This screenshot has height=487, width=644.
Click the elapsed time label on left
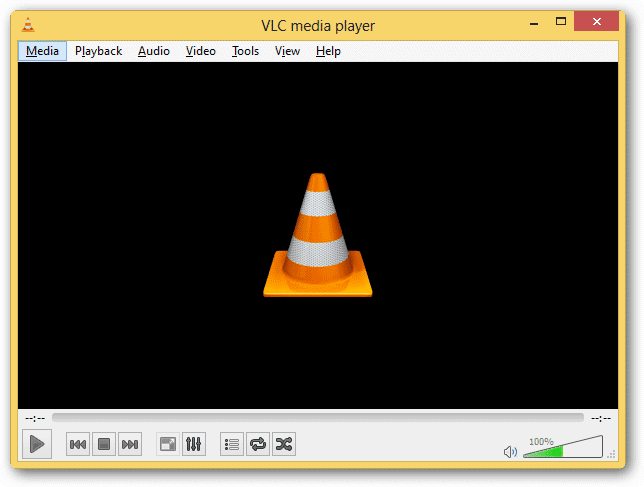pos(35,418)
